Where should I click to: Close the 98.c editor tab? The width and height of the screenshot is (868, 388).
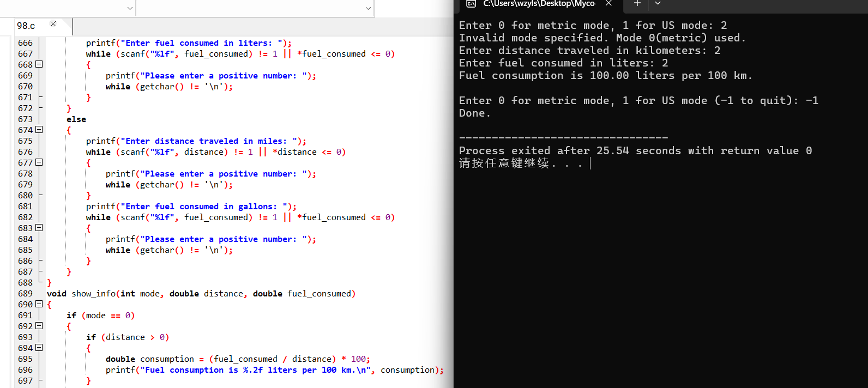click(x=53, y=24)
